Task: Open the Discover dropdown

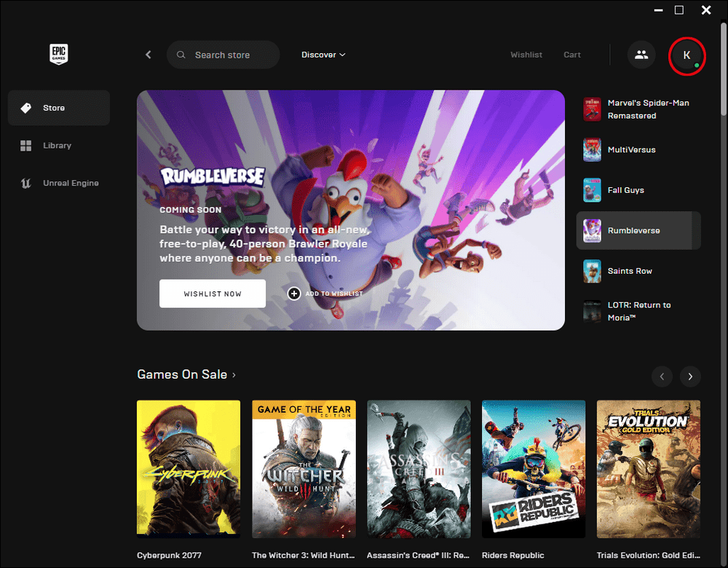Action: tap(323, 55)
